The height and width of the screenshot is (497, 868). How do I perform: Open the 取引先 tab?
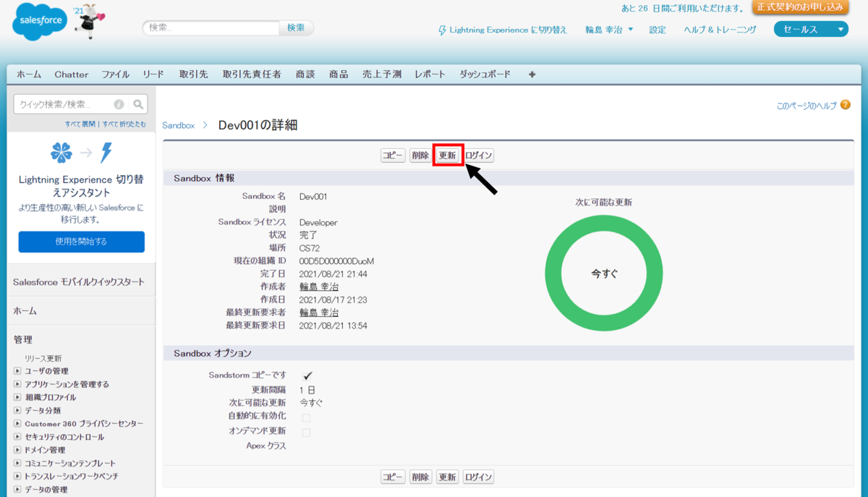click(194, 75)
